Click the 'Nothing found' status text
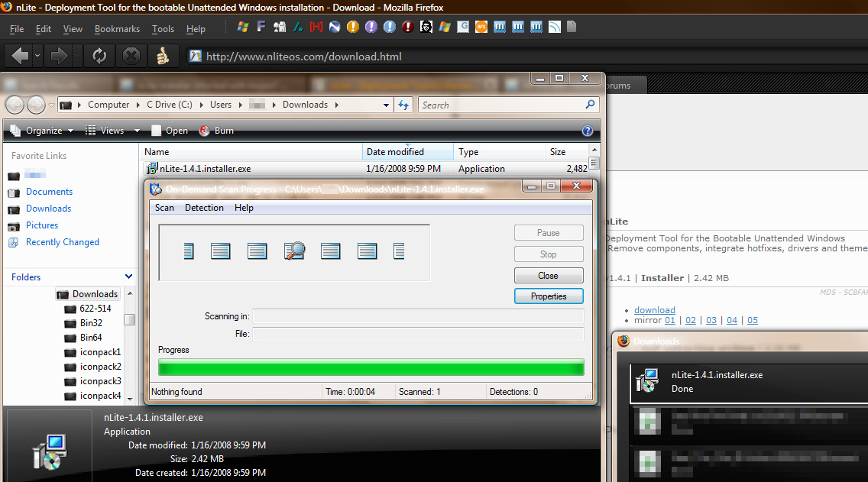868x482 pixels. 177,392
